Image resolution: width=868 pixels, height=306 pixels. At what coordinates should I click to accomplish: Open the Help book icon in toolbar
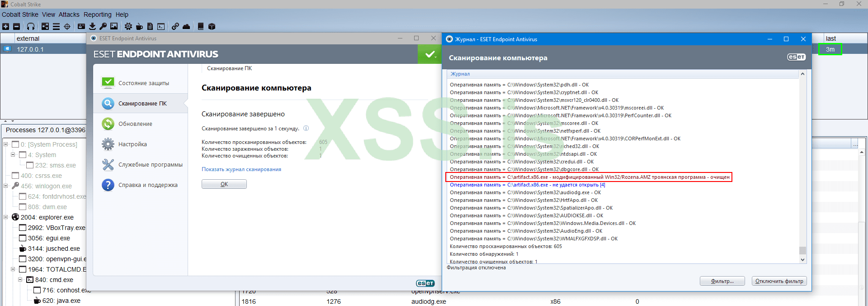(201, 26)
